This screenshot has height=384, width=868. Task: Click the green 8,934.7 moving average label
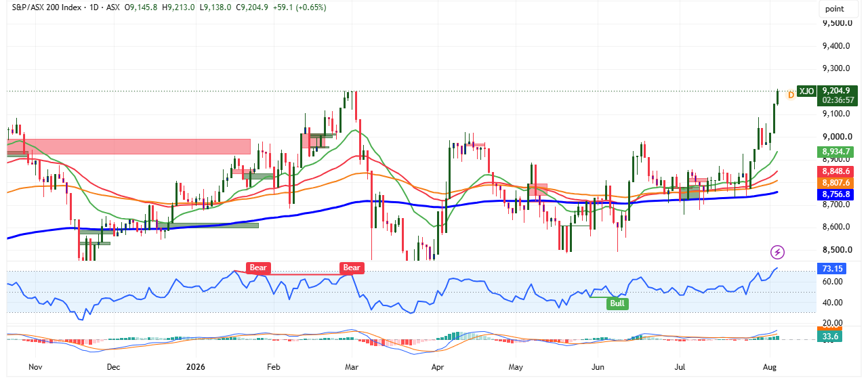coord(835,152)
